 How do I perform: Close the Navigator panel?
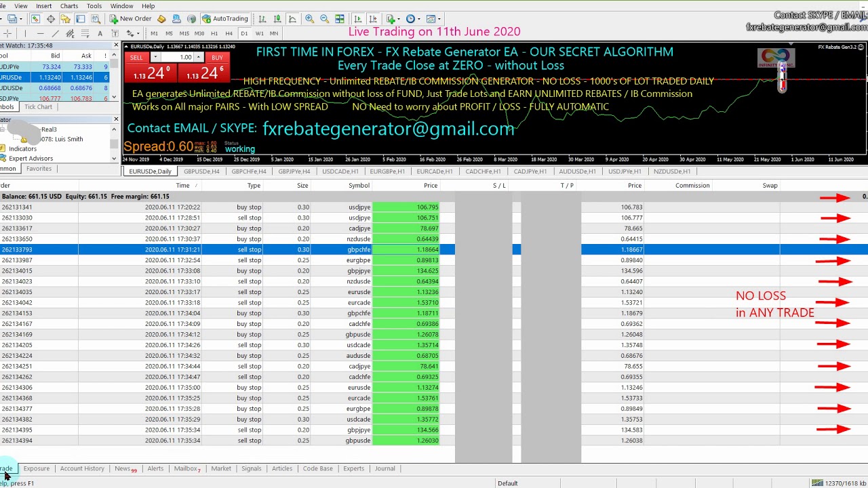(x=116, y=120)
